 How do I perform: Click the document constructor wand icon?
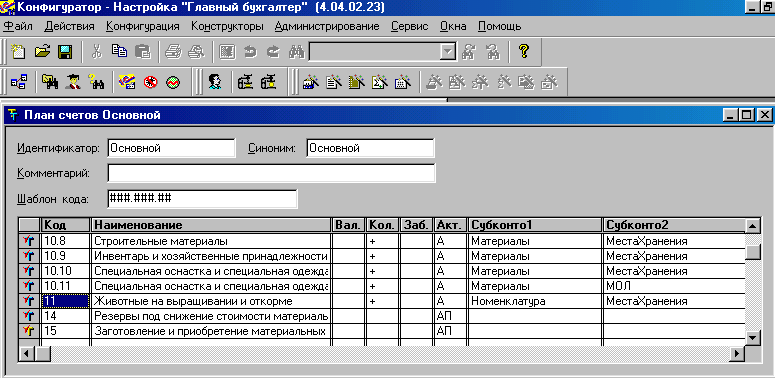click(x=334, y=82)
